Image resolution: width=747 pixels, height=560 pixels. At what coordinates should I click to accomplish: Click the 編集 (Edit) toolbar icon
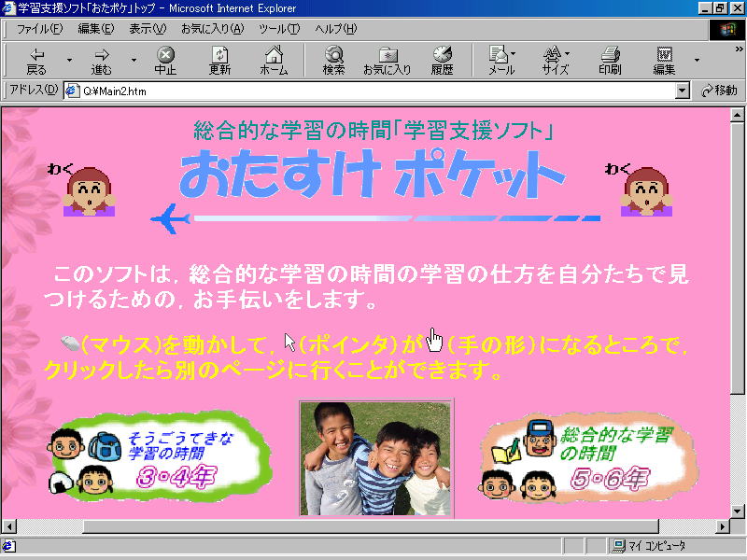664,61
